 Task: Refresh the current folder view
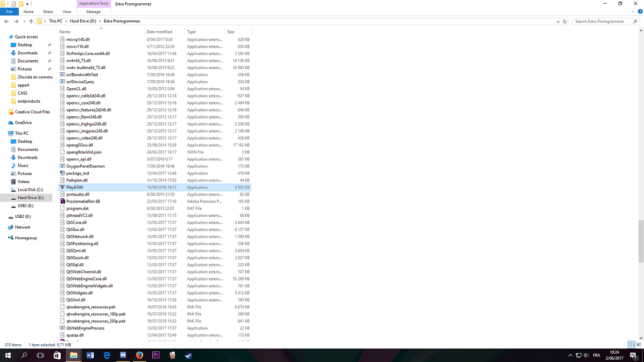coord(565,21)
